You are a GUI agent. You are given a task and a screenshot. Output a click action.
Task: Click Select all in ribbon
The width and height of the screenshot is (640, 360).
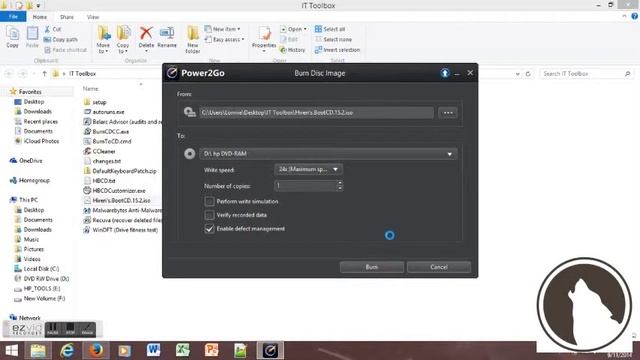[330, 29]
